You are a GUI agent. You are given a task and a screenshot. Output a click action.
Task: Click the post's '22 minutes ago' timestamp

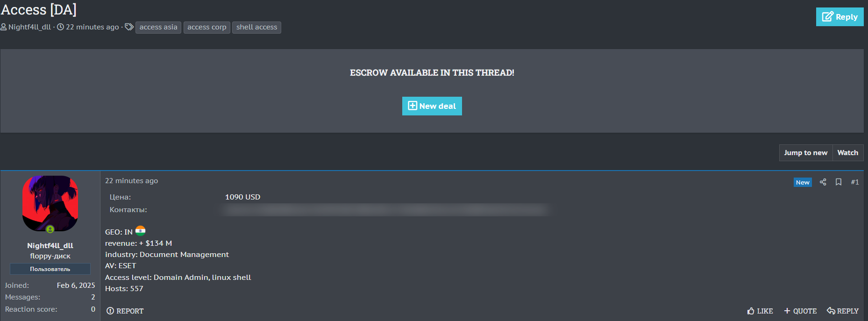[x=131, y=181]
